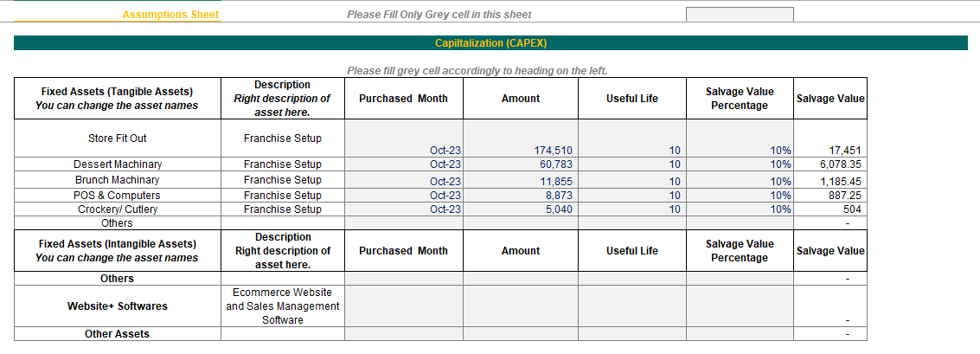980x354 pixels.
Task: Select the Other Assets row label
Action: pyautogui.click(x=118, y=334)
